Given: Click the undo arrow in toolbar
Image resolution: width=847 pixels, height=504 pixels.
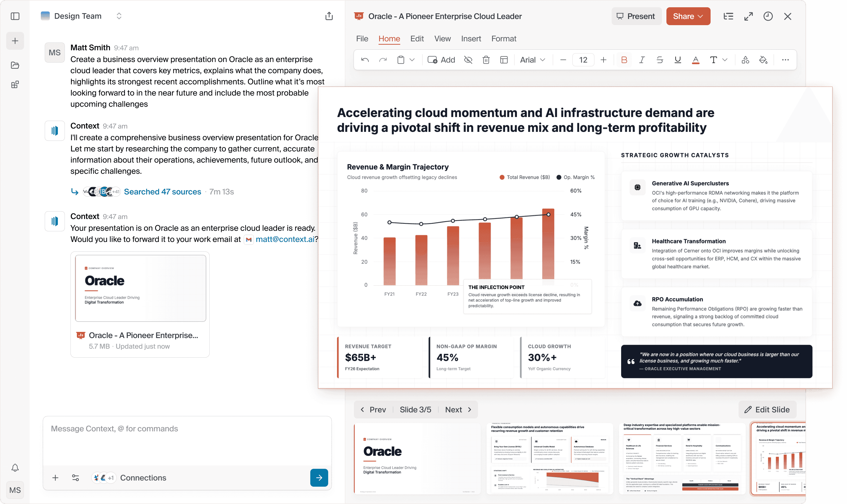Looking at the screenshot, I should click(365, 60).
